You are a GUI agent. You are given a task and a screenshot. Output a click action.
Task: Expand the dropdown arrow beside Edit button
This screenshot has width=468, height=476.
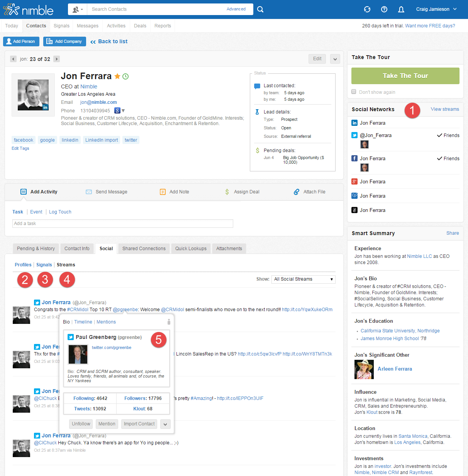click(x=335, y=59)
